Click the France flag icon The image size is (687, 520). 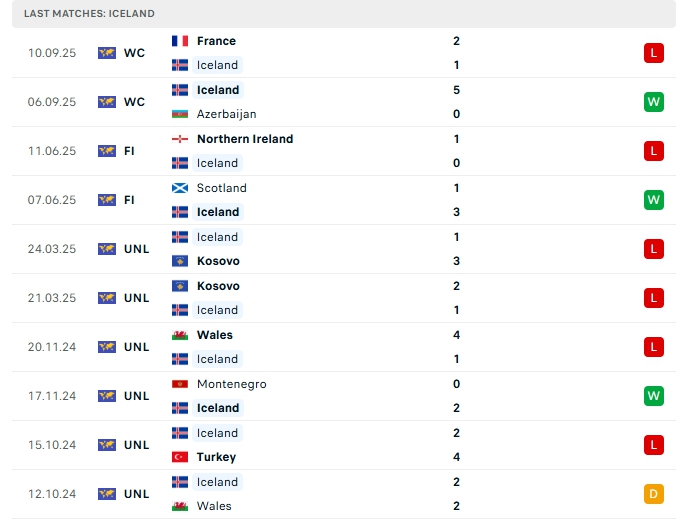(180, 41)
